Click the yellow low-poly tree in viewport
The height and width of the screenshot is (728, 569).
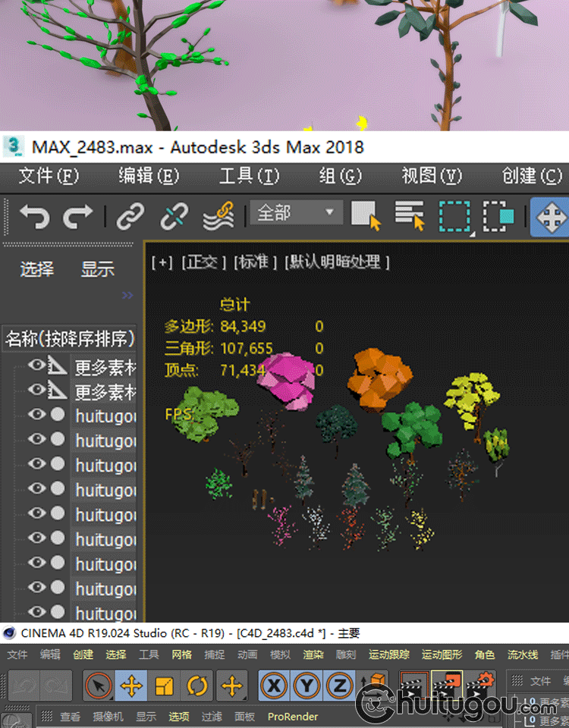pos(472,402)
